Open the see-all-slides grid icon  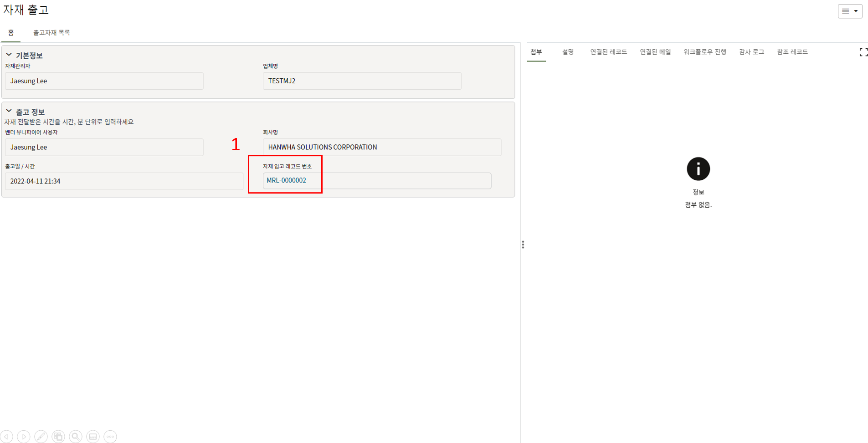tap(58, 437)
